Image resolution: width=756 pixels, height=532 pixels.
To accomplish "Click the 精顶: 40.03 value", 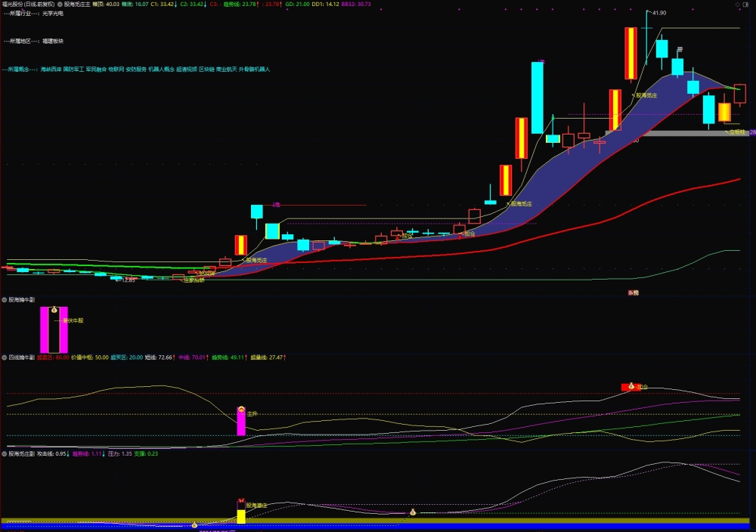I will pyautogui.click(x=106, y=4).
